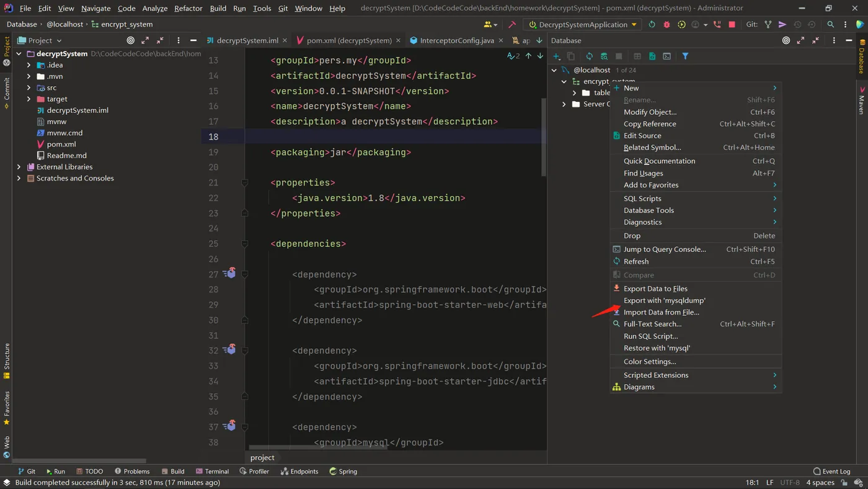Select Readme.md in project tree
The height and width of the screenshot is (489, 868).
[x=66, y=156]
